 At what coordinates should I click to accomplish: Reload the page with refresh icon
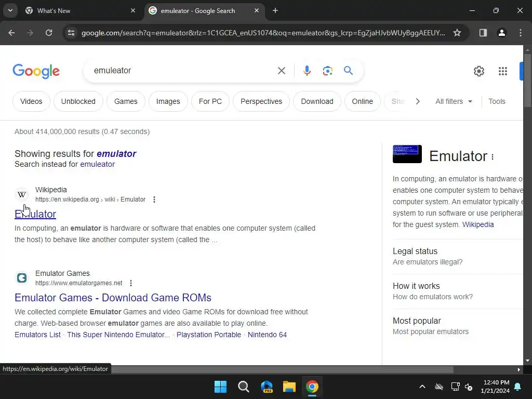[x=49, y=33]
